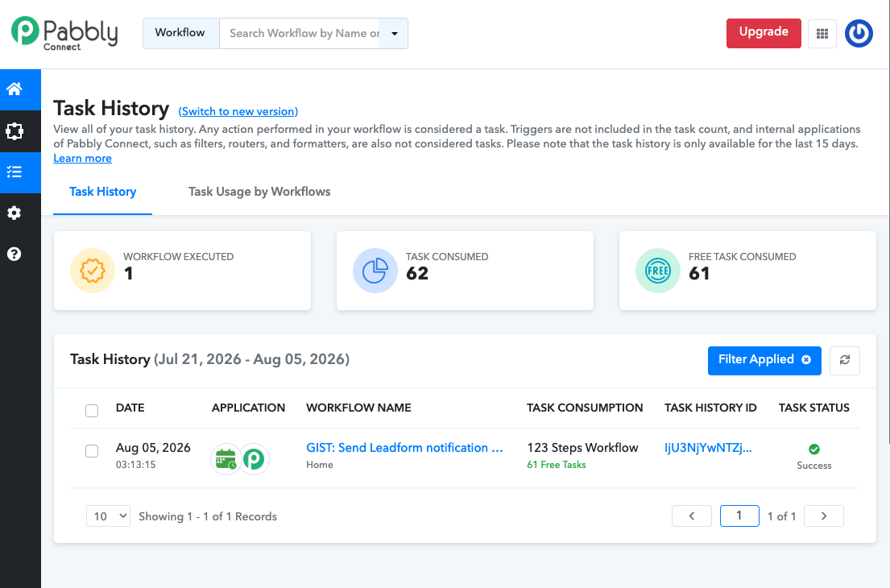This screenshot has width=890, height=588.
Task: Click the page number input box
Action: click(739, 516)
